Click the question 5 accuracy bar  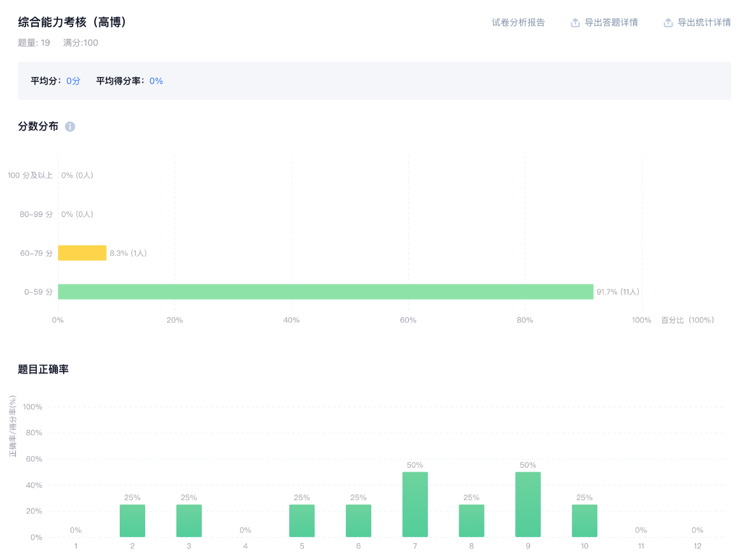[302, 521]
